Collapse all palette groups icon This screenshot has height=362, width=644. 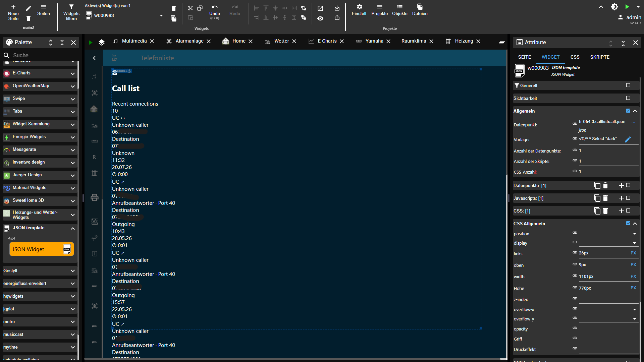click(x=62, y=43)
